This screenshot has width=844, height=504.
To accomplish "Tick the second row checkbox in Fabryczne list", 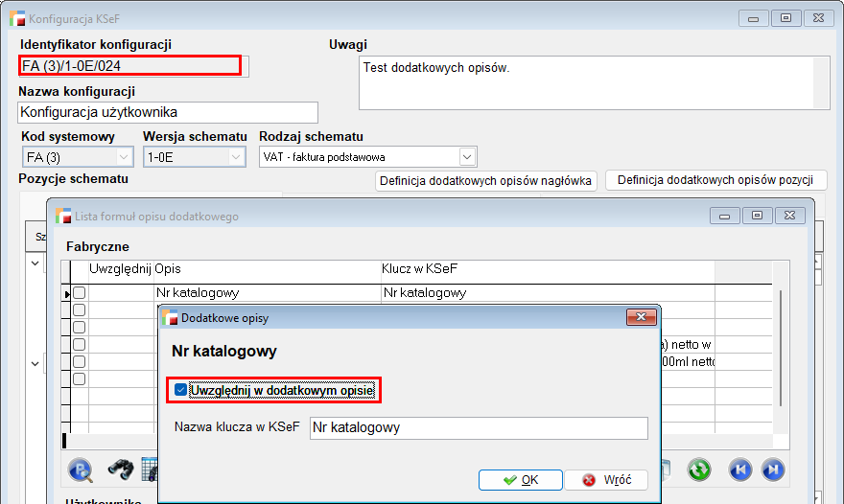I will pyautogui.click(x=80, y=310).
